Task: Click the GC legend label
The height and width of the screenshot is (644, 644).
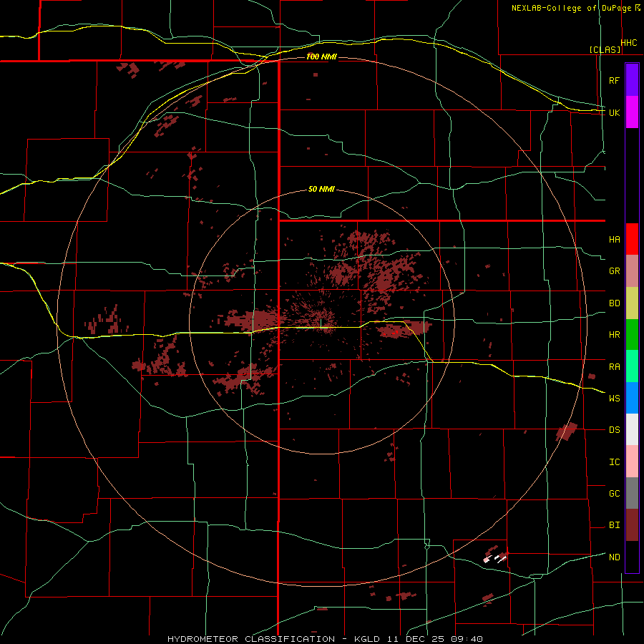Action: (x=614, y=494)
